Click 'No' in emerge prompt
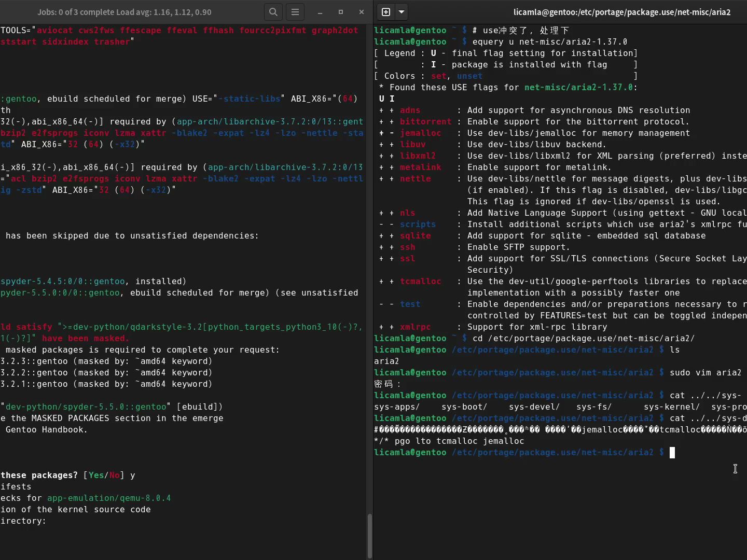 [x=114, y=475]
